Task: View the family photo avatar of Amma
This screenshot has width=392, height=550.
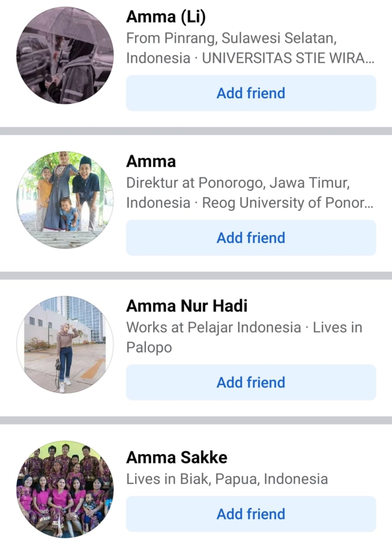Action: tap(65, 200)
